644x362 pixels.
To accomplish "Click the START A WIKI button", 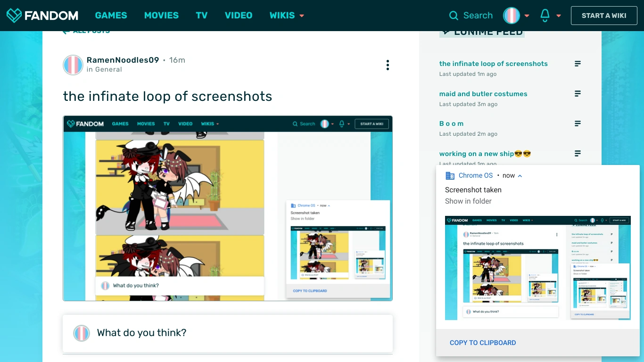I will pyautogui.click(x=604, y=15).
